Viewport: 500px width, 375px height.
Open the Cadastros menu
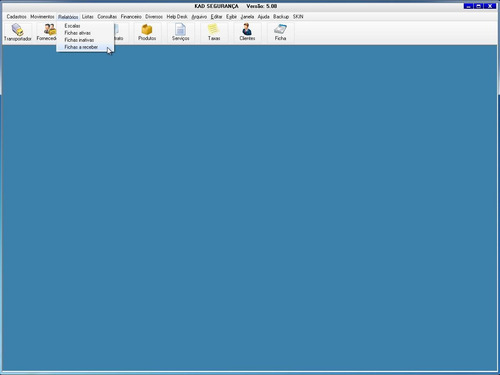pos(17,16)
